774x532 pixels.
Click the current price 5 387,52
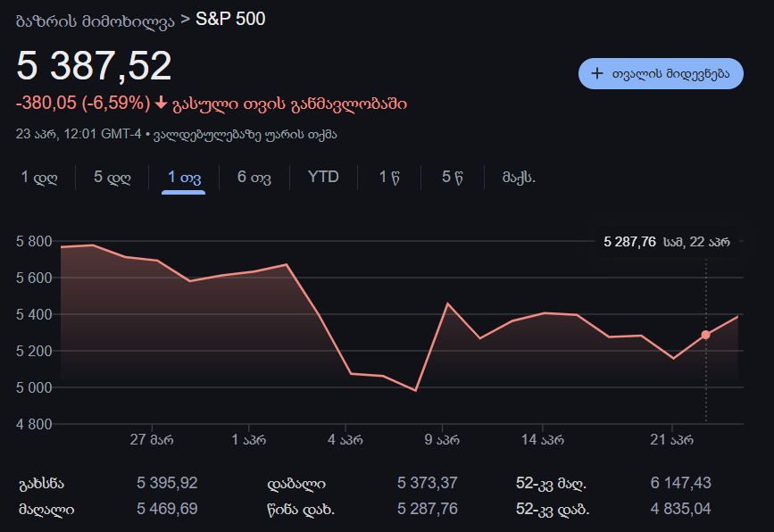pyautogui.click(x=94, y=67)
